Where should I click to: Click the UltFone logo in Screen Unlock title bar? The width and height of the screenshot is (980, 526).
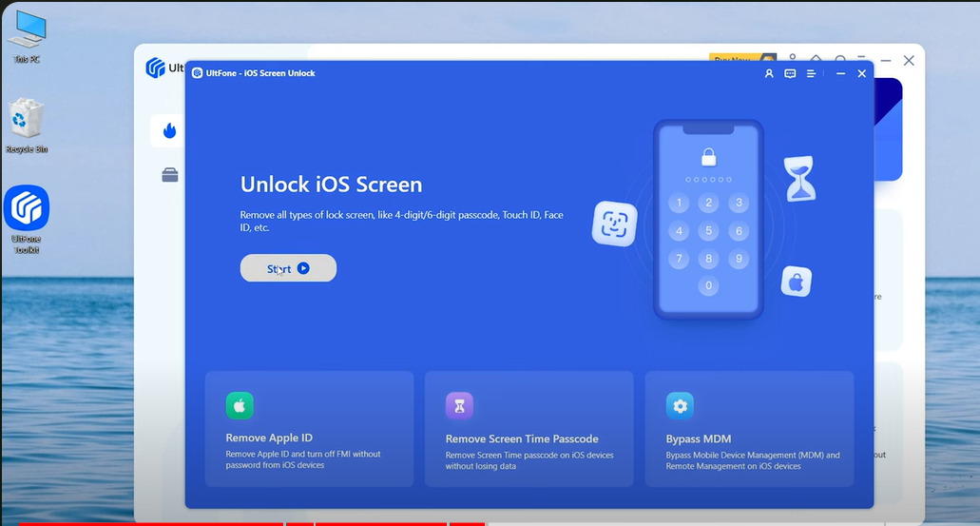[197, 73]
